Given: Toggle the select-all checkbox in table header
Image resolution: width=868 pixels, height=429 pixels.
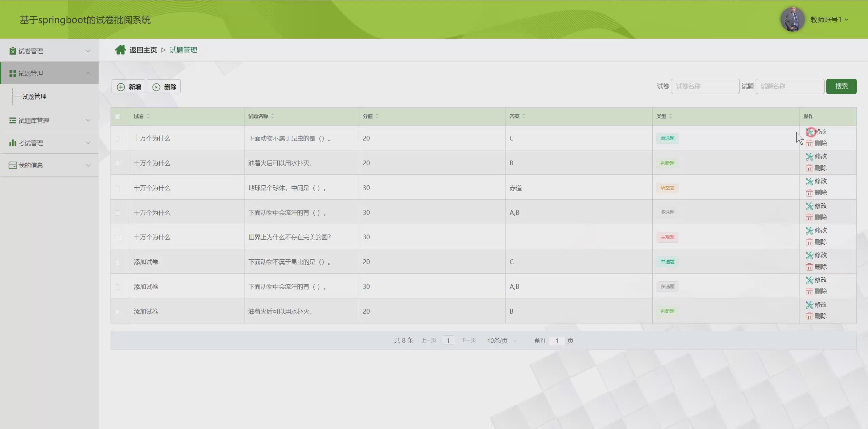Looking at the screenshot, I should 117,117.
